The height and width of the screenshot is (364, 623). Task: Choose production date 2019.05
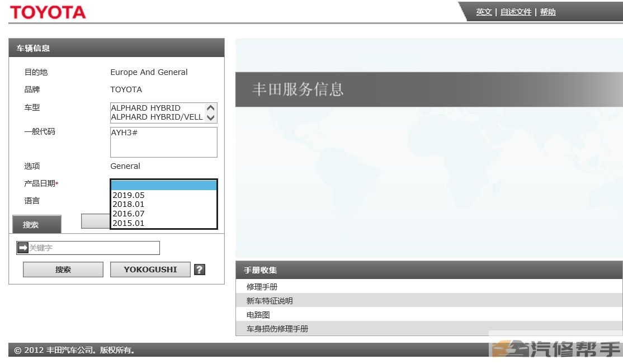pos(163,195)
